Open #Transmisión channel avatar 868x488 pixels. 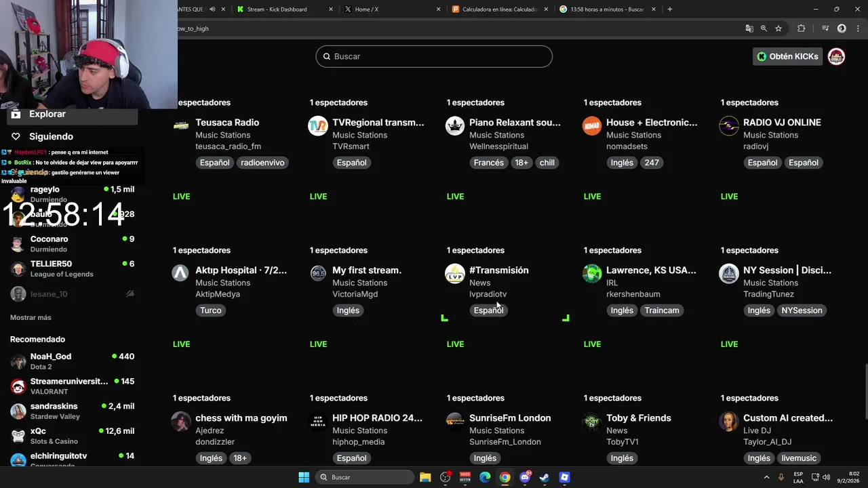pyautogui.click(x=455, y=274)
